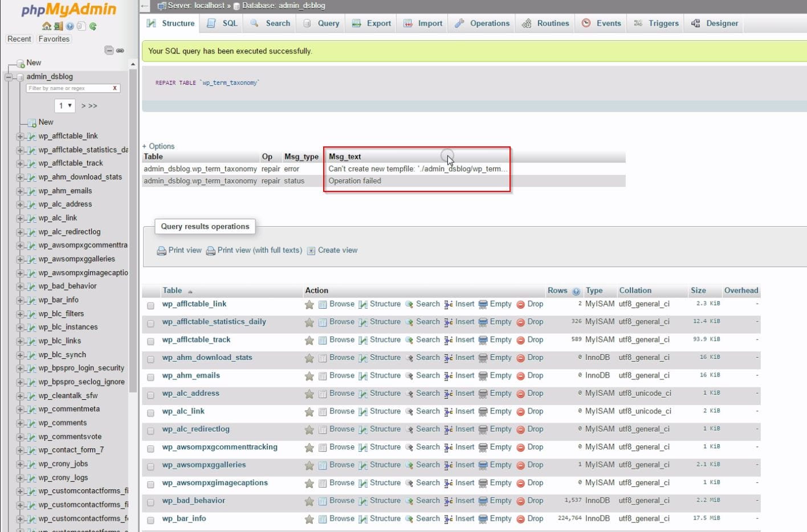
Task: Open the Export tab
Action: coord(372,23)
